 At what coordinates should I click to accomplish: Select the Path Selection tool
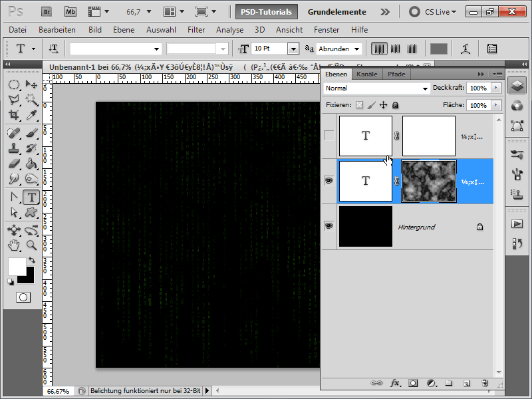tap(13, 212)
